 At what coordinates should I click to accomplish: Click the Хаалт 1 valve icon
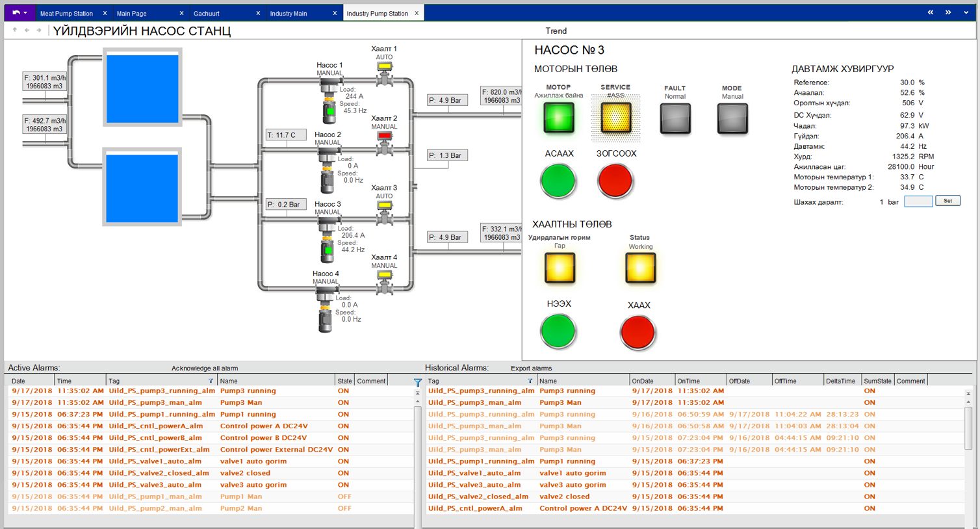(x=385, y=73)
